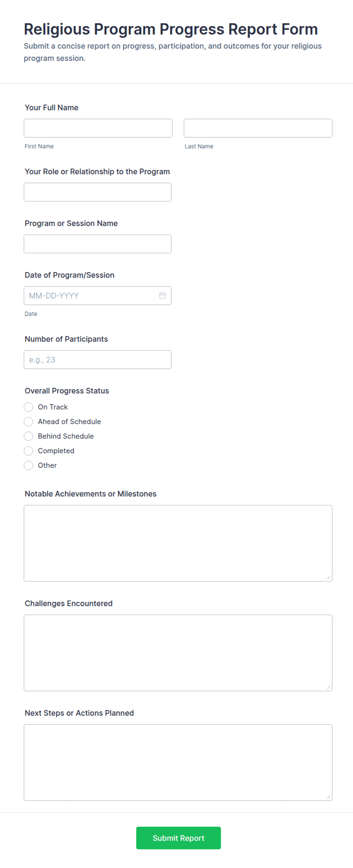Click resize handle of Next Steps textarea
Viewport: 353px width, 868px height.
coord(328,797)
